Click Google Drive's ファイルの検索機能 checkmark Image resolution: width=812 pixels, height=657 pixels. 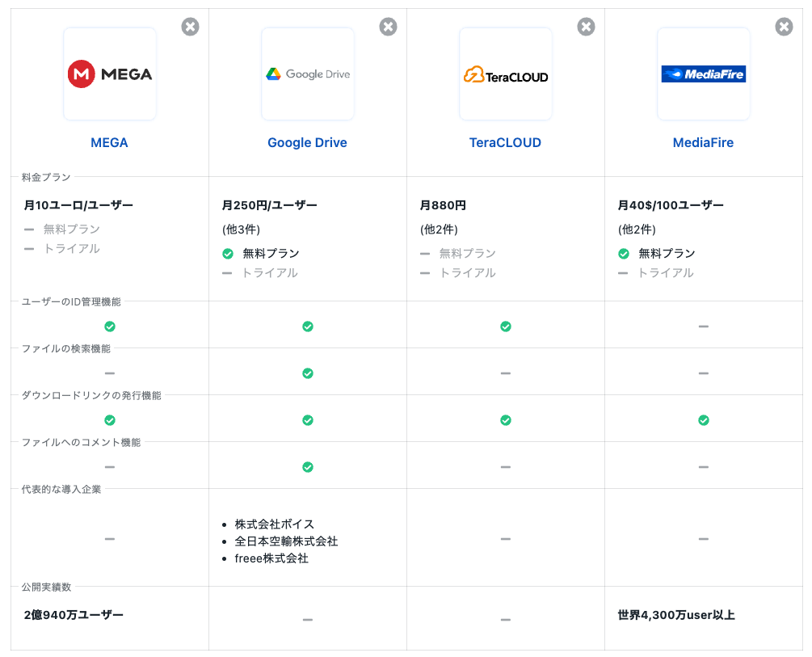[x=308, y=373]
